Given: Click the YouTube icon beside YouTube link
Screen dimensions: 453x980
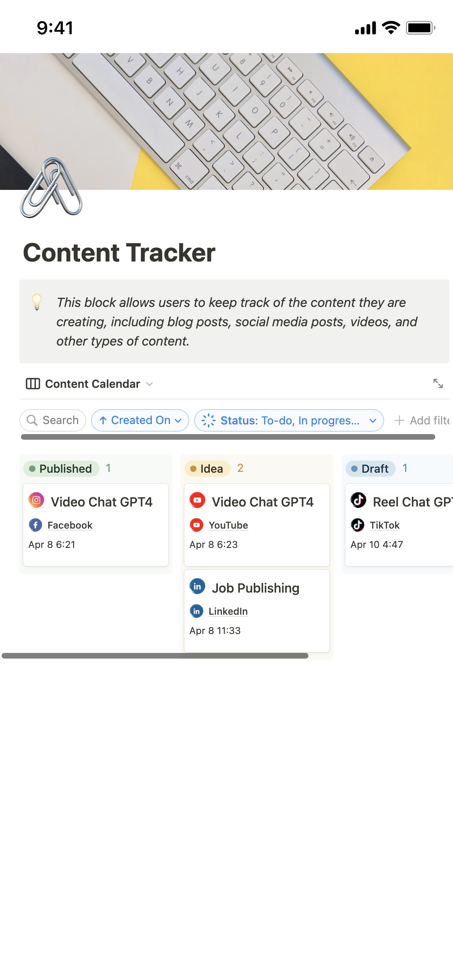Looking at the screenshot, I should 197,525.
